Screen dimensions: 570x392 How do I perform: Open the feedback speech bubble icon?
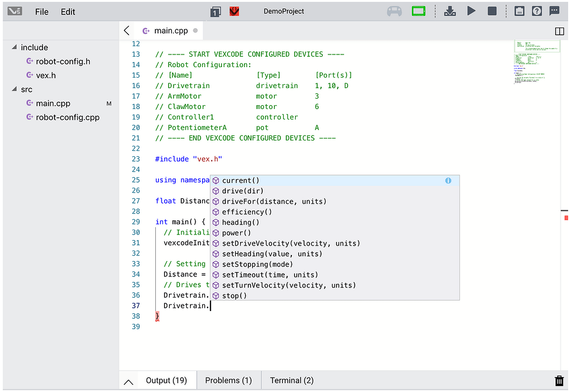click(x=555, y=11)
